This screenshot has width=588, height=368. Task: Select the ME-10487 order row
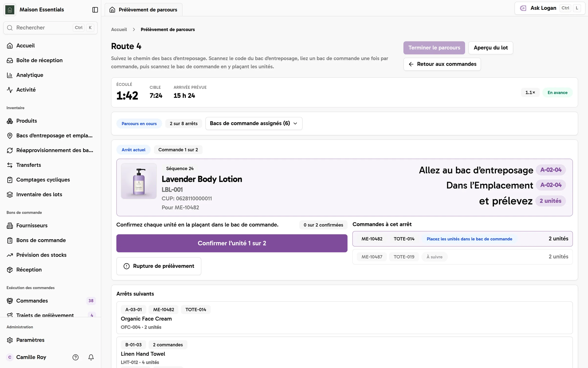click(x=462, y=257)
